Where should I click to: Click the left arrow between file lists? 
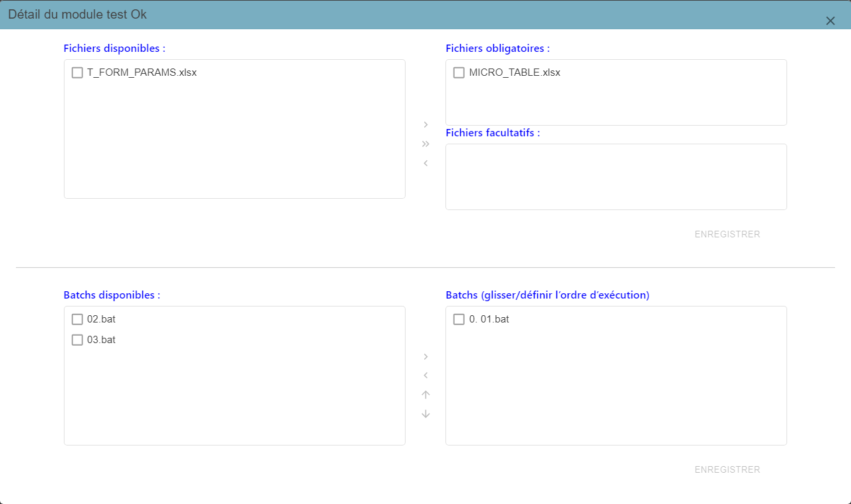425,163
